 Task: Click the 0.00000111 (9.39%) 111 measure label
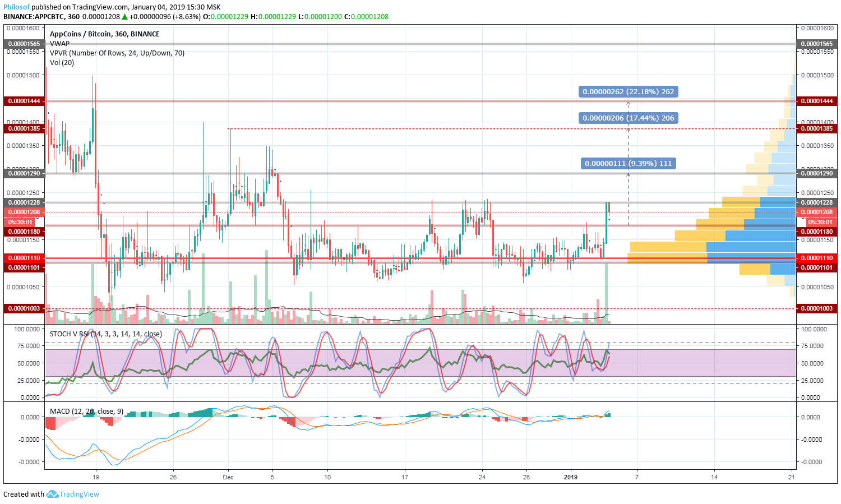tap(628, 163)
